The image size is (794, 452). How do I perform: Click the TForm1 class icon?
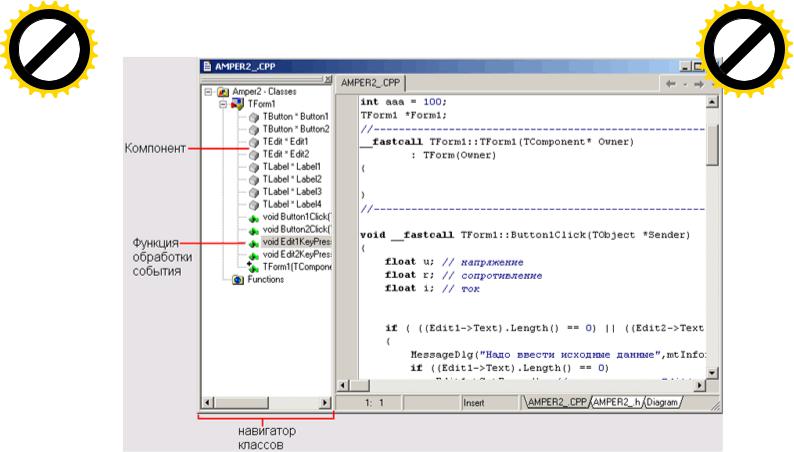237,104
